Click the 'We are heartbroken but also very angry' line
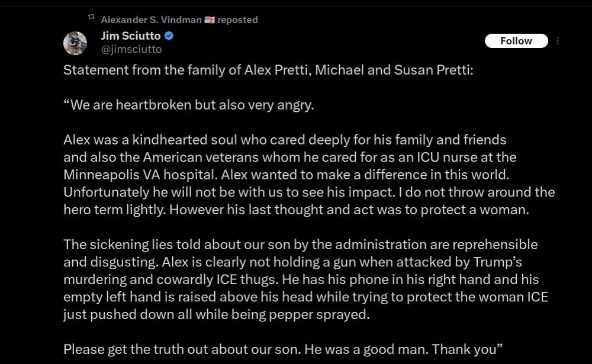Image resolution: width=592 pixels, height=364 pixels. point(189,105)
